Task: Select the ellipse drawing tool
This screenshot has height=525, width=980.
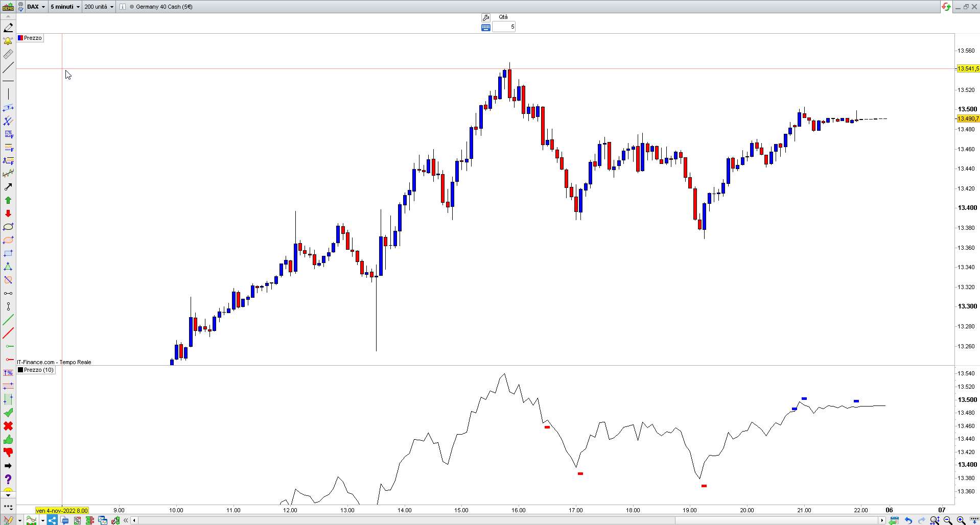Action: (8, 227)
